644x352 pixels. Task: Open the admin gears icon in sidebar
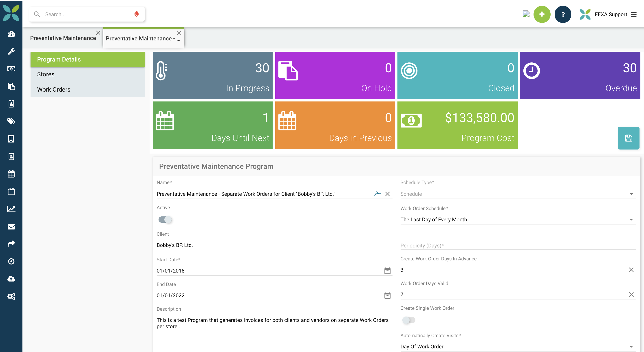[x=11, y=296]
